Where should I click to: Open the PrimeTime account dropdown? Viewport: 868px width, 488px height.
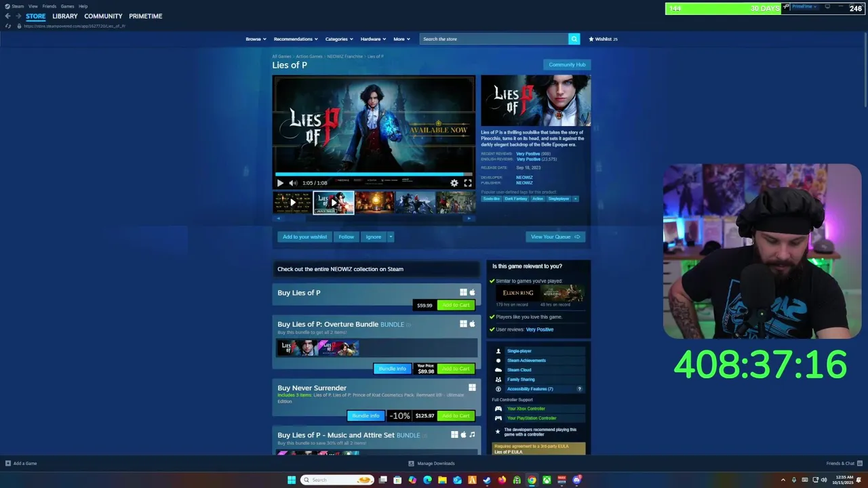coord(804,7)
